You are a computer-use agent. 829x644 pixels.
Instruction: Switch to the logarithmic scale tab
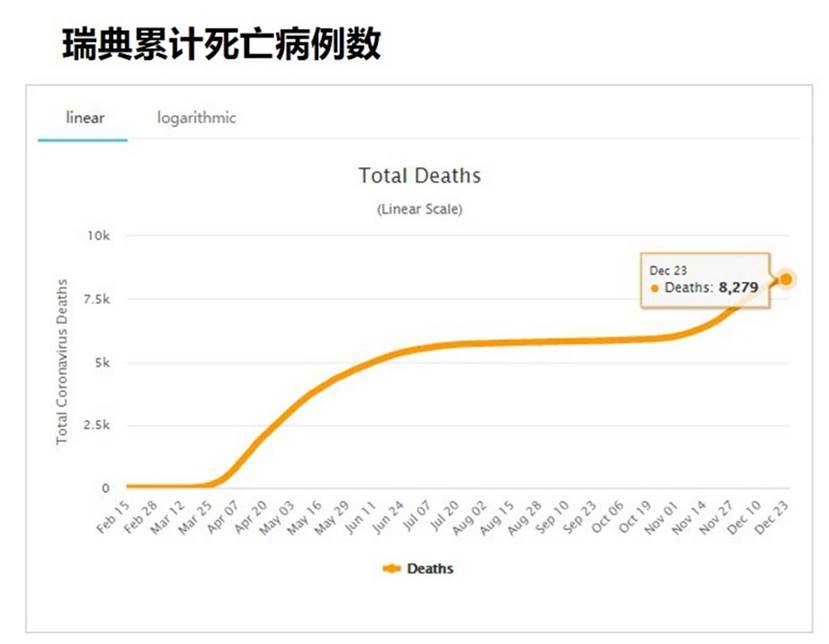[x=196, y=117]
